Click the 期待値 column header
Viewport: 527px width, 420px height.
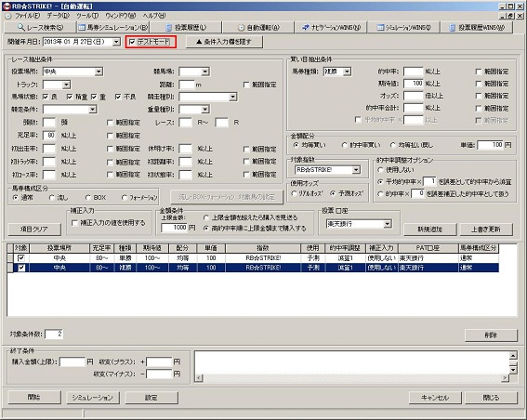(x=152, y=248)
